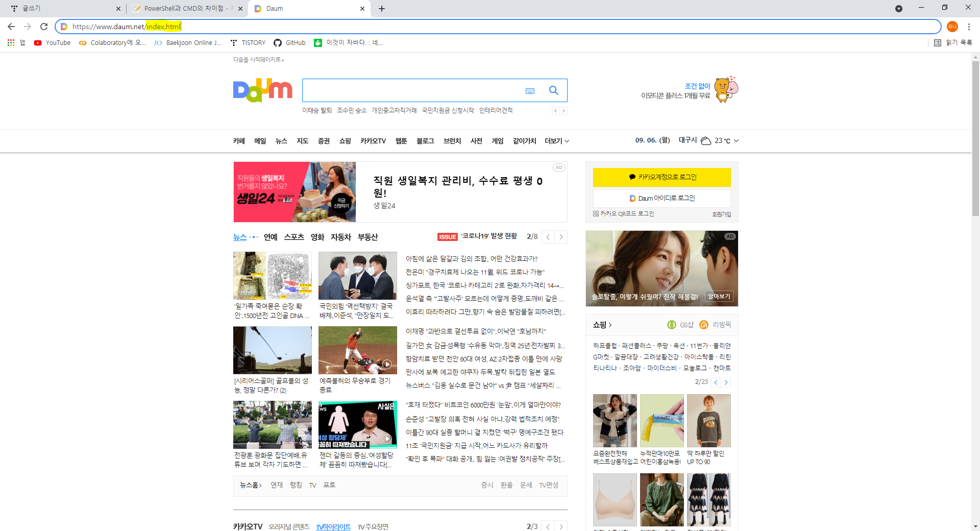
Task: Open the 카페 menu item
Action: tap(239, 141)
